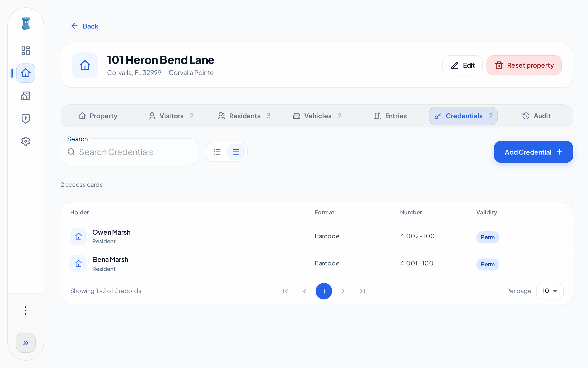The height and width of the screenshot is (368, 588).
Task: Click the house icon next to Owen Marsh
Action: [79, 236]
